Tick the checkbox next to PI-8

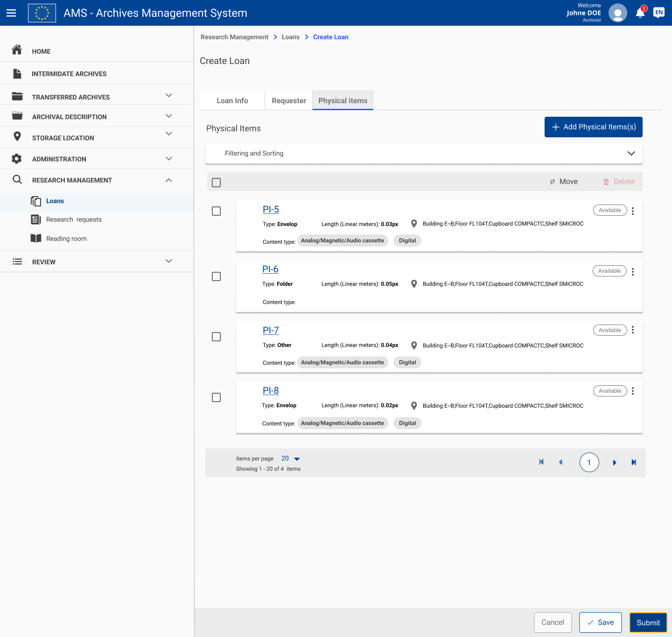point(216,397)
